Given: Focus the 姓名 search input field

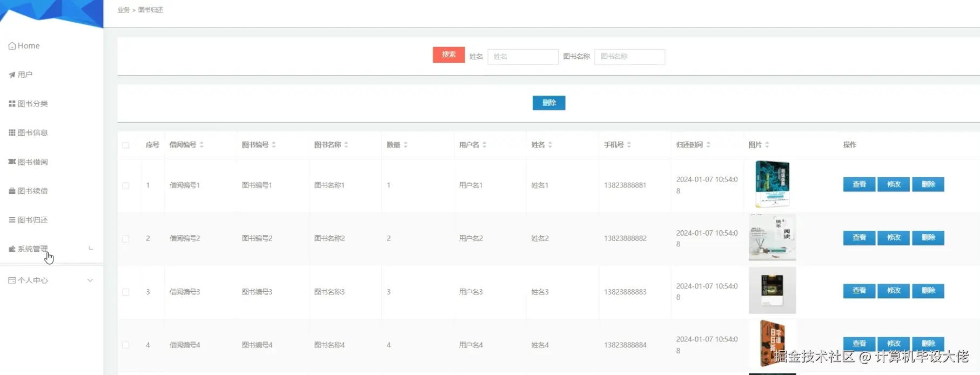Looking at the screenshot, I should pyautogui.click(x=522, y=57).
